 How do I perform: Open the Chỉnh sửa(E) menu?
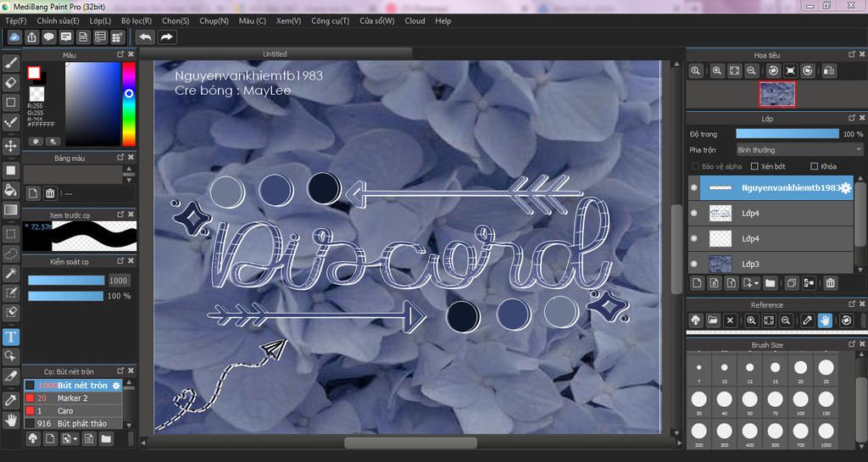pyautogui.click(x=58, y=20)
